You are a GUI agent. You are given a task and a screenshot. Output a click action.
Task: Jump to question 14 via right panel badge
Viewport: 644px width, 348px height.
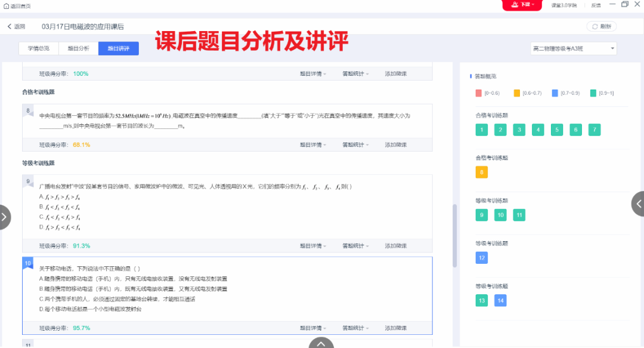click(x=500, y=300)
